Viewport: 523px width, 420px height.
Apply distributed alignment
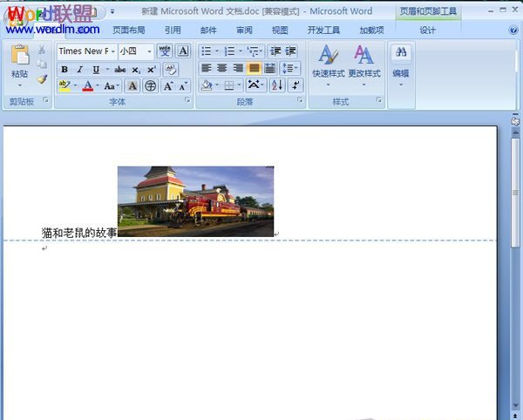click(270, 68)
